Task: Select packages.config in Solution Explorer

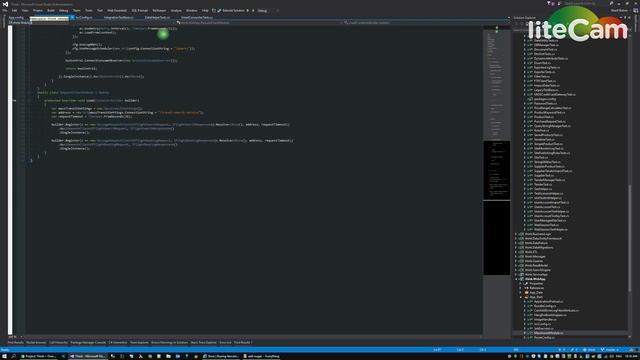Action: coord(545,99)
